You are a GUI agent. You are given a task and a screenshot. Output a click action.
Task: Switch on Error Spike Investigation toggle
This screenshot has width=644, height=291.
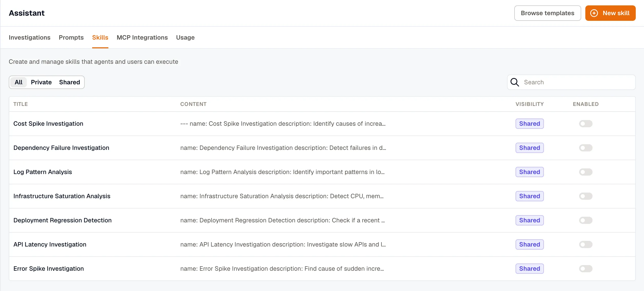pos(586,269)
